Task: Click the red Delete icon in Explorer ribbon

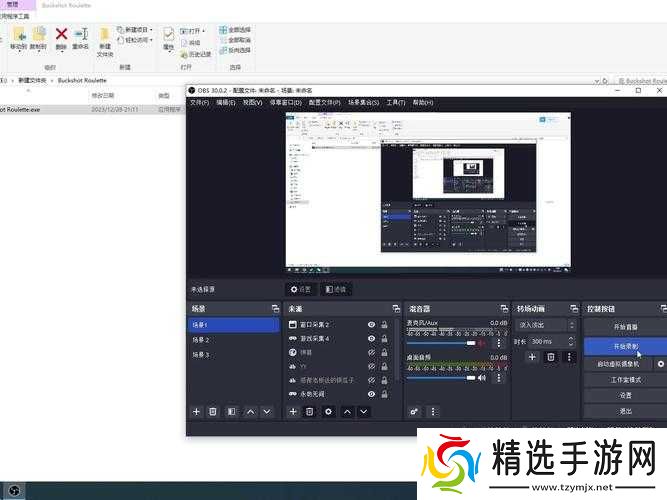Action: click(61, 35)
